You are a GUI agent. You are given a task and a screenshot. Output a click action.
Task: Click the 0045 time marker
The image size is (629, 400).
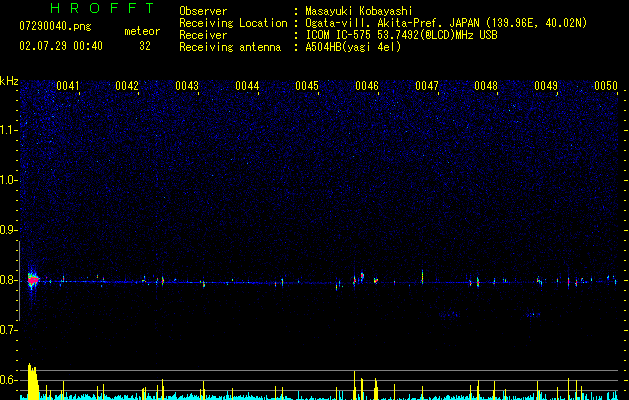pyautogui.click(x=307, y=86)
